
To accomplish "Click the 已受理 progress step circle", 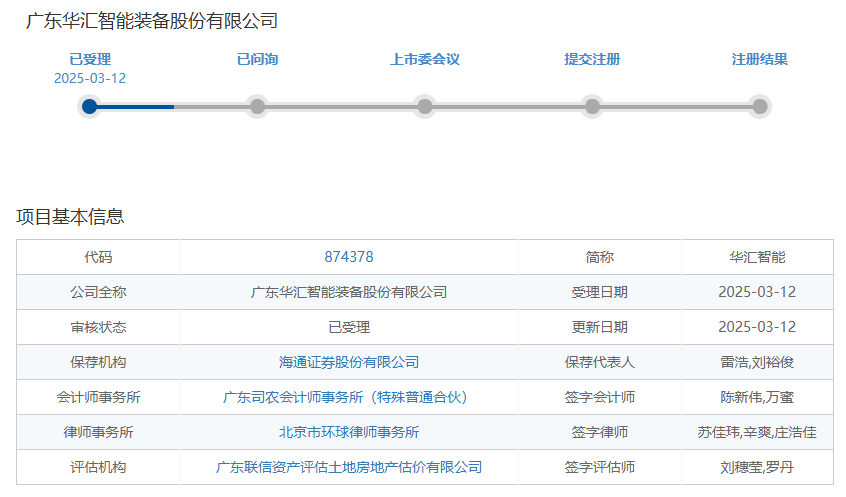I will pyautogui.click(x=90, y=106).
